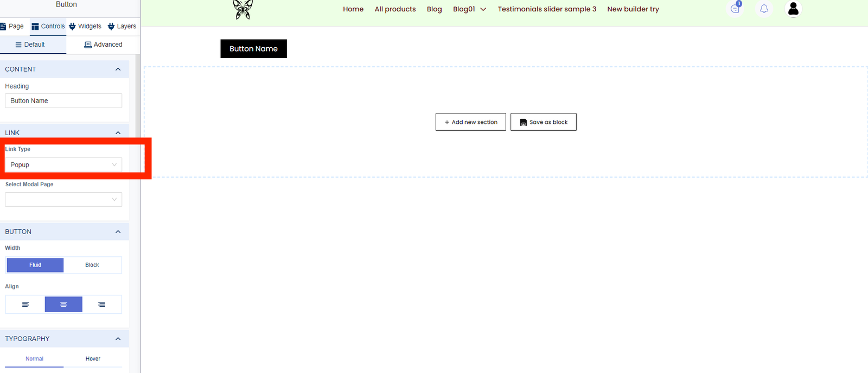Click Add new section button

tap(470, 122)
